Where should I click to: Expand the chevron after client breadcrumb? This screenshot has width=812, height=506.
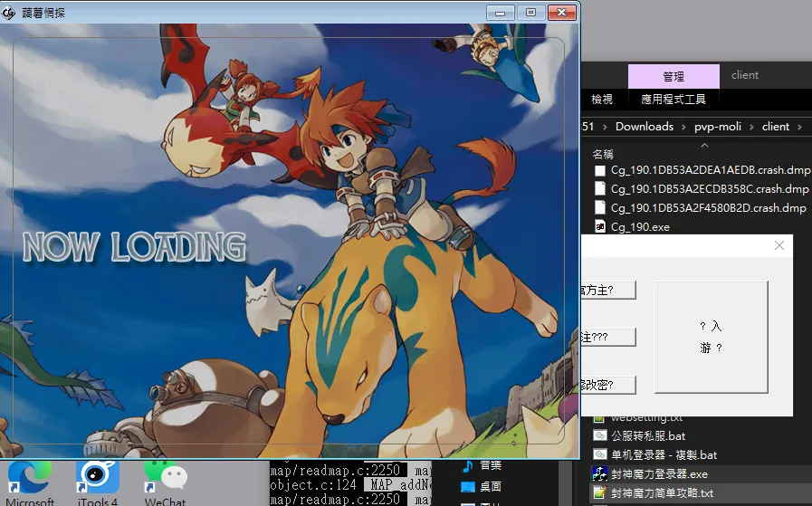[x=800, y=127]
